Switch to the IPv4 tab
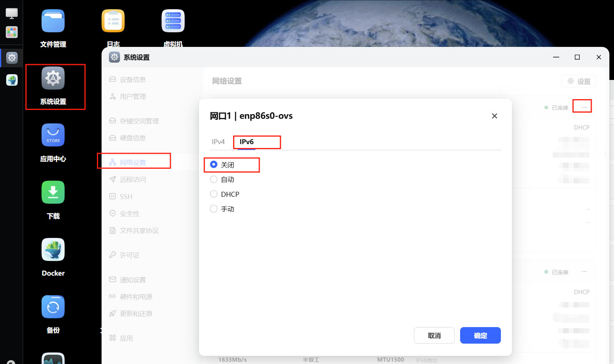Screen dimensions: 614x364 point(218,142)
